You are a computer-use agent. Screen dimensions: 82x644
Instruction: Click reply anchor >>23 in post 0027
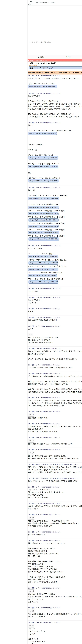pos(31,611)
